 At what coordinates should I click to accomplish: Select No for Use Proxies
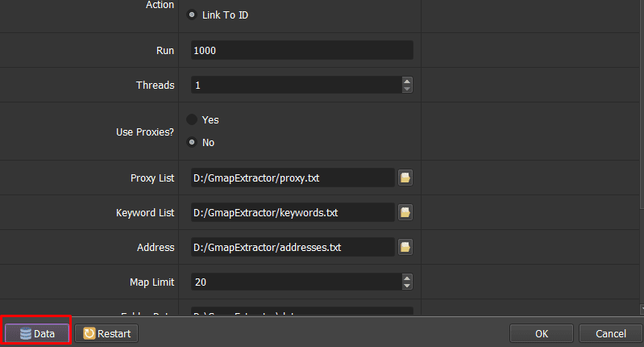(192, 142)
